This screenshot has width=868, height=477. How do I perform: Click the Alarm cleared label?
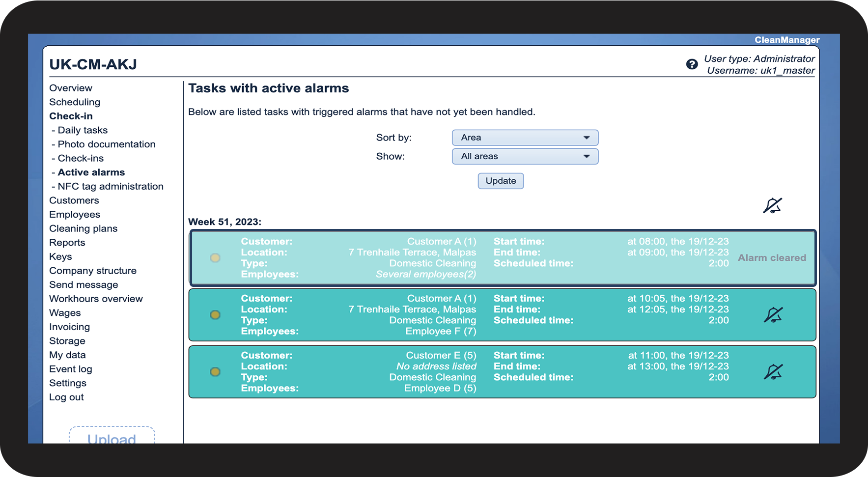772,258
